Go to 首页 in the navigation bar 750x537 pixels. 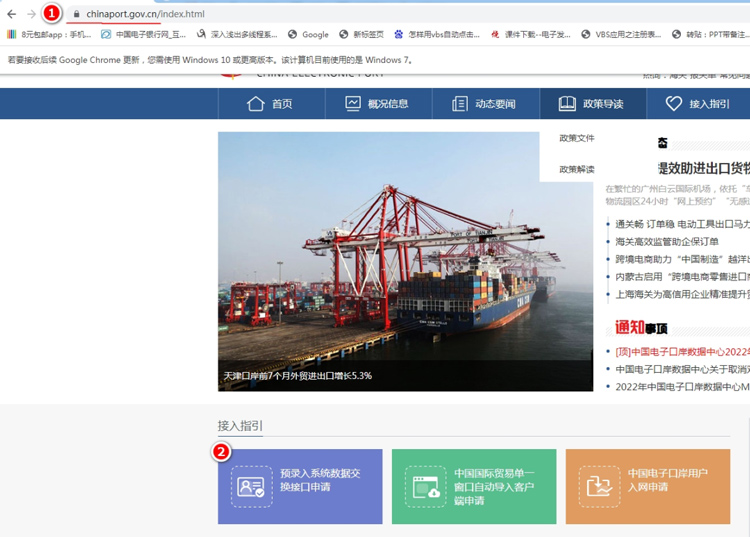tap(272, 103)
